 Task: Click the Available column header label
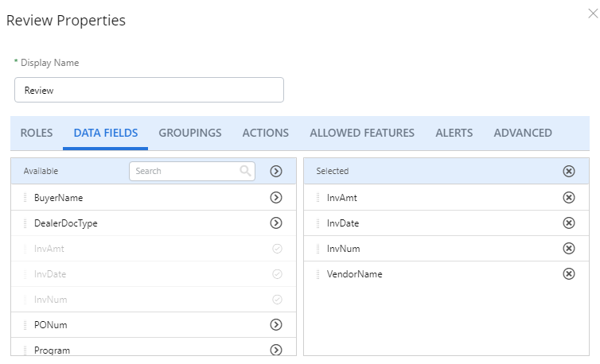41,171
